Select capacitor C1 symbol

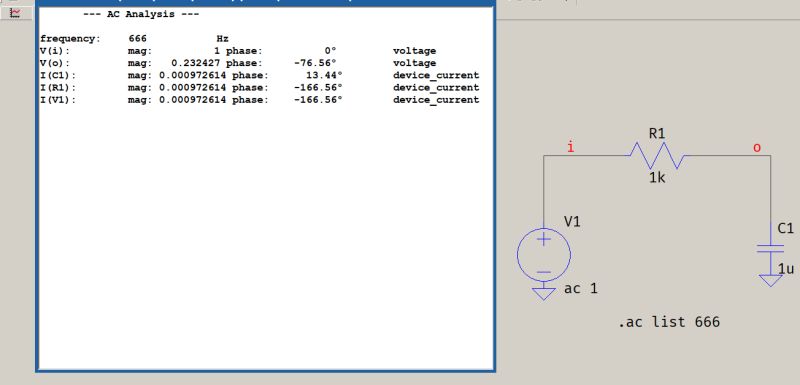(770, 249)
